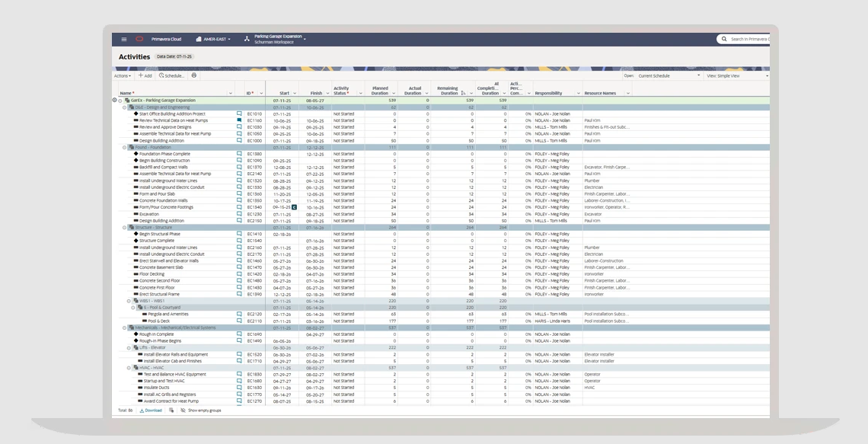Collapse the GarEx - Parking Garage Expansion node
Screen dimensions: 868x444
click(x=120, y=101)
